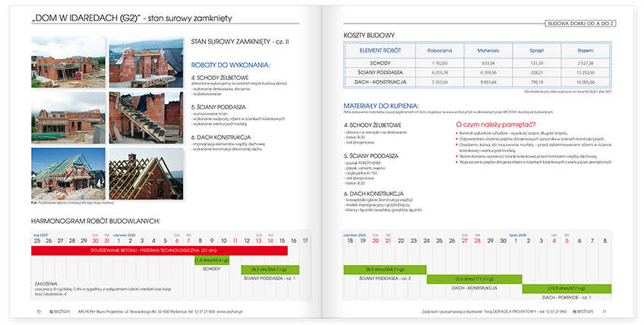The image size is (644, 325).
Task: Click the 'HARMONOGRAM ROBÓT BUDOWLANYCH:' heading
Action: coord(96,221)
